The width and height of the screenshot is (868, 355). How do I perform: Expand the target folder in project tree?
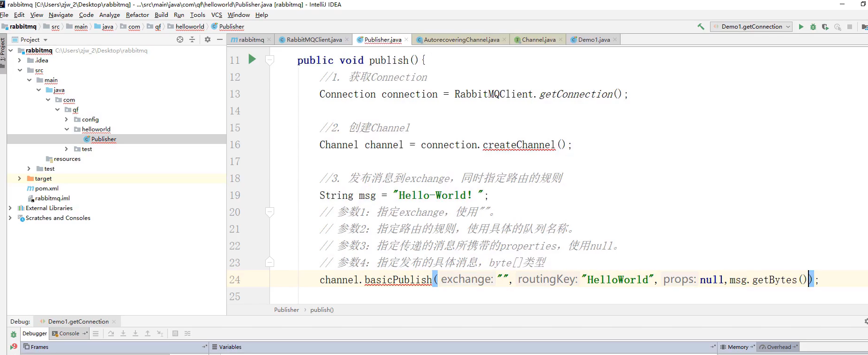[19, 179]
